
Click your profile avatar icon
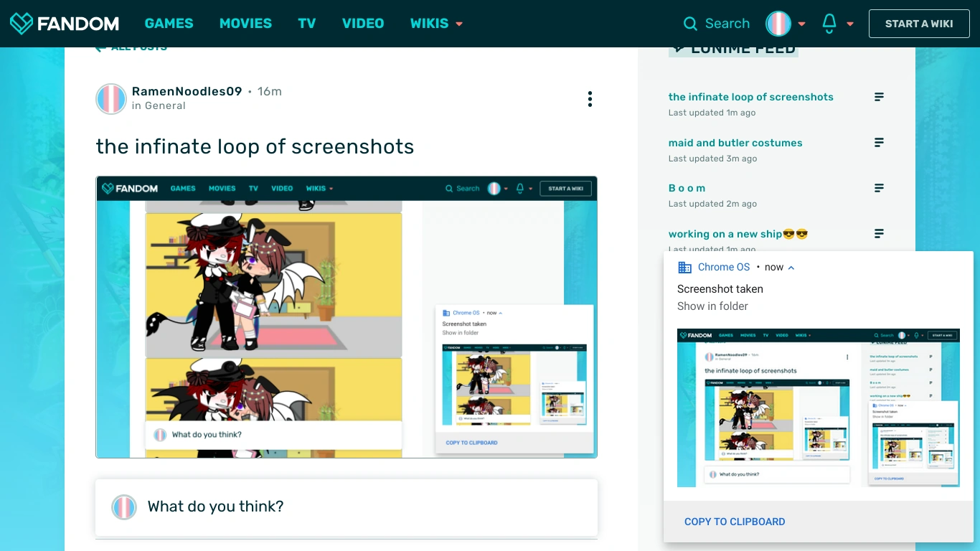(x=778, y=23)
